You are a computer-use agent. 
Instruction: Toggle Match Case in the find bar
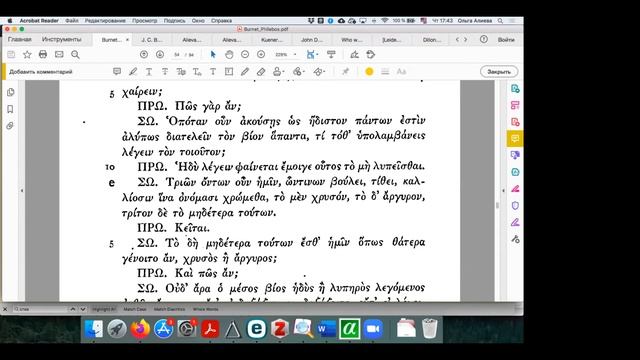tap(135, 309)
